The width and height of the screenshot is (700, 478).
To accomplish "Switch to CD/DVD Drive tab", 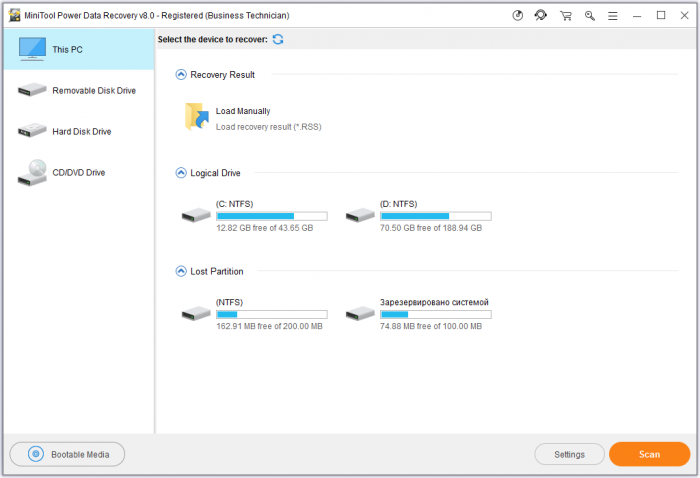I will (x=79, y=172).
